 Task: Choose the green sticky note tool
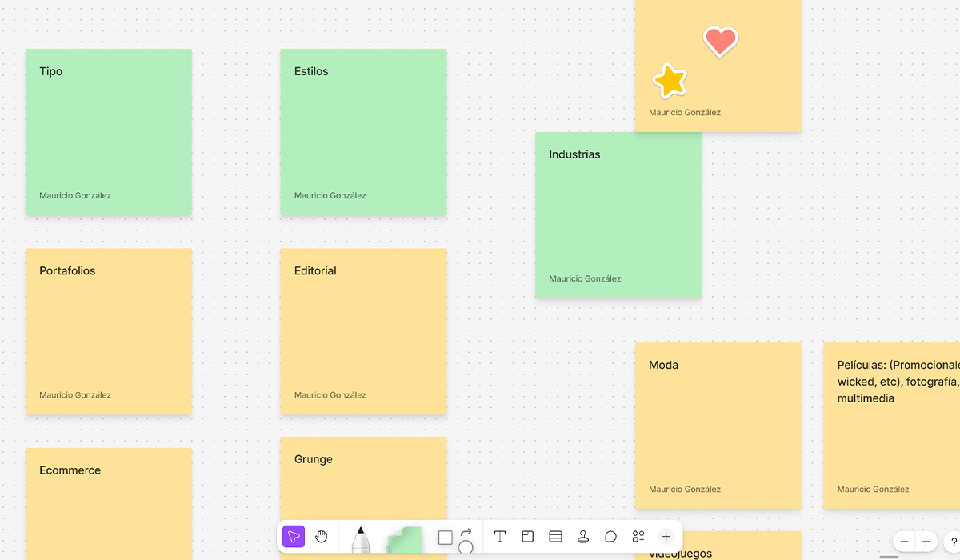[x=405, y=540]
